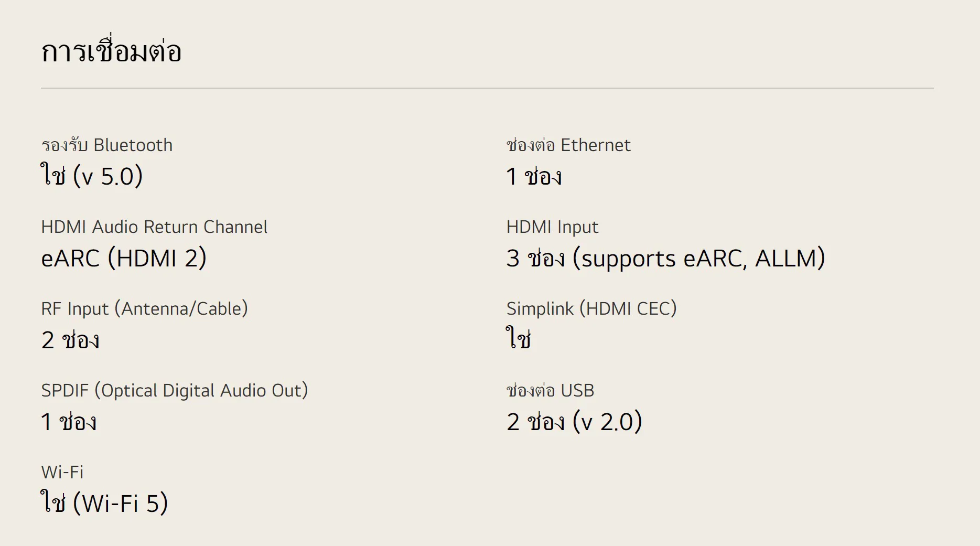The image size is (980, 546).
Task: Click the Simplink value ใช่
Action: [519, 339]
